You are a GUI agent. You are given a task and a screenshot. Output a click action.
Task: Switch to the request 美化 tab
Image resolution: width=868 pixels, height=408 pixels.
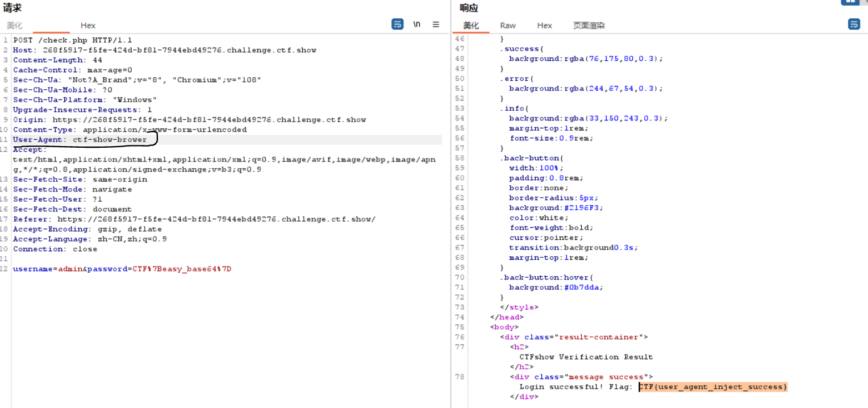click(x=15, y=26)
